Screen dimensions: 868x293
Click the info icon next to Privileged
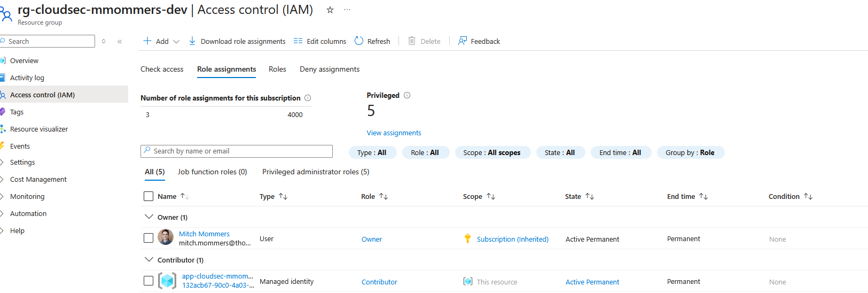tap(407, 95)
